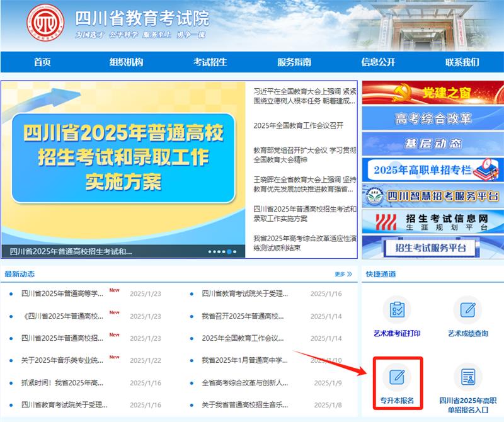Open the 2025年高职单招专栏 banner
The image size is (504, 422).
pyautogui.click(x=433, y=169)
